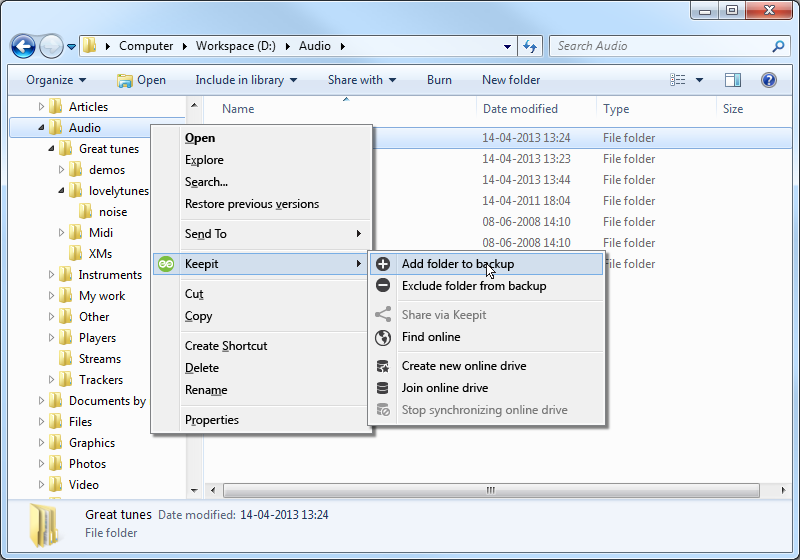Image resolution: width=800 pixels, height=560 pixels.
Task: Expand the Midi folder node
Action: [x=61, y=233]
